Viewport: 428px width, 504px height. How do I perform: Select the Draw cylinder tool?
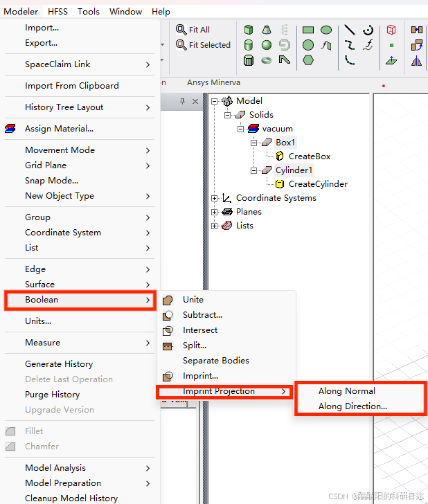[248, 45]
